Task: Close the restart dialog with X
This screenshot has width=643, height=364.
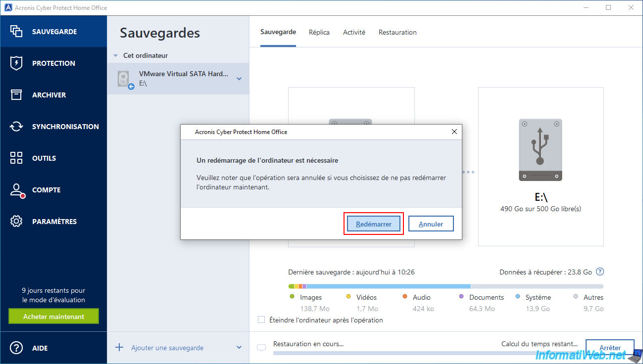Action: point(454,132)
